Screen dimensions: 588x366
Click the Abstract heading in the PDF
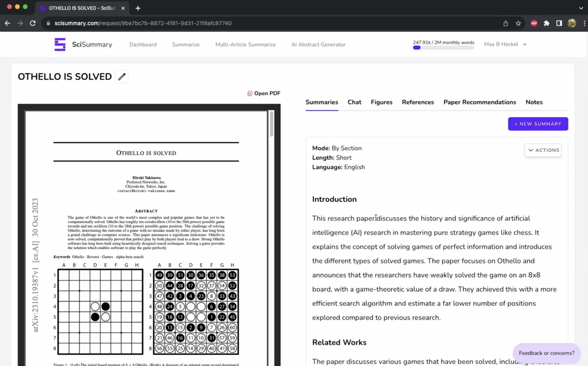point(146,211)
